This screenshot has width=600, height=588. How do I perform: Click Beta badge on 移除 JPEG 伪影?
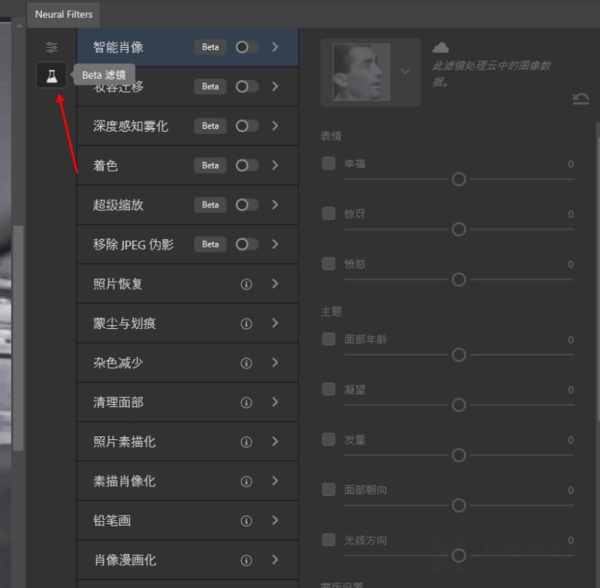click(x=210, y=244)
